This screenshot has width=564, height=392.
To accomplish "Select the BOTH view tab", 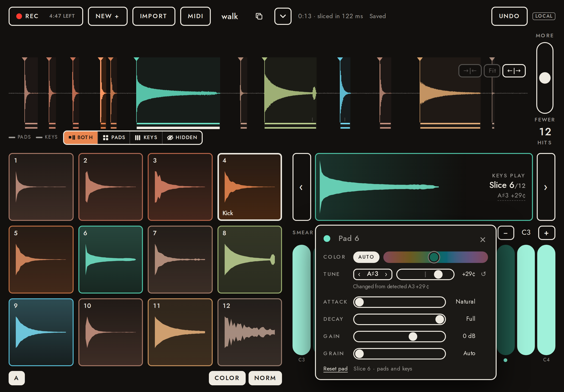I will pyautogui.click(x=81, y=137).
